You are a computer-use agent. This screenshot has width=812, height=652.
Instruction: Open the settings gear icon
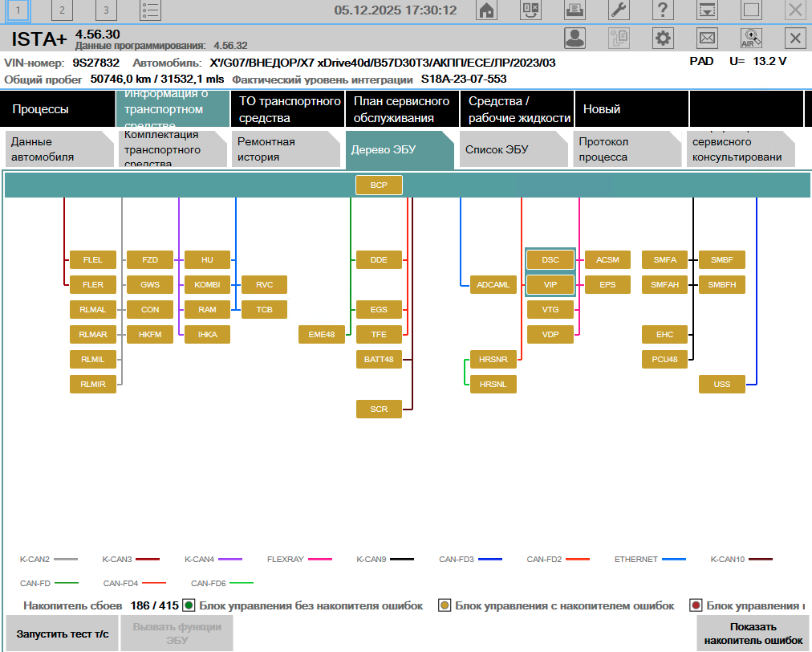[x=663, y=38]
